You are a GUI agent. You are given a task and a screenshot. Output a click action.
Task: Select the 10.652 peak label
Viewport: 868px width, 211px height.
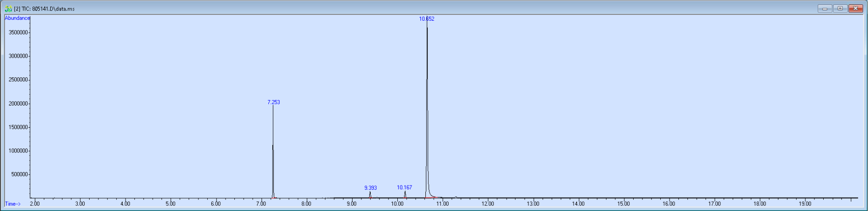click(x=427, y=19)
